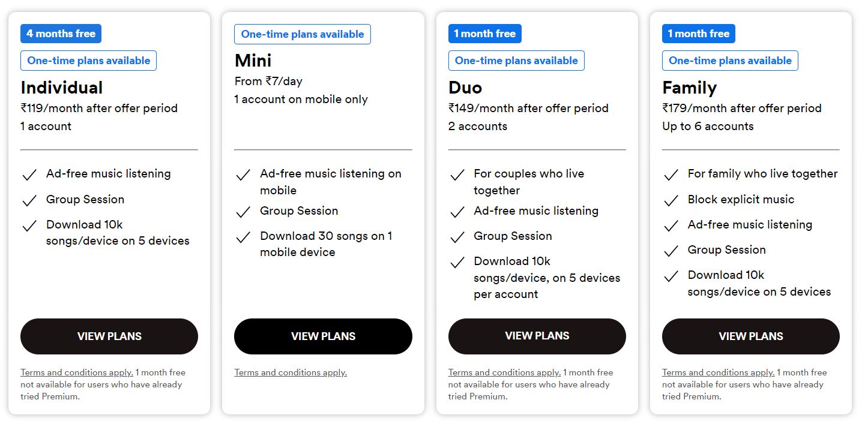Select the 1 month free badge on Family
Image resolution: width=868 pixels, height=424 pixels.
tap(699, 34)
